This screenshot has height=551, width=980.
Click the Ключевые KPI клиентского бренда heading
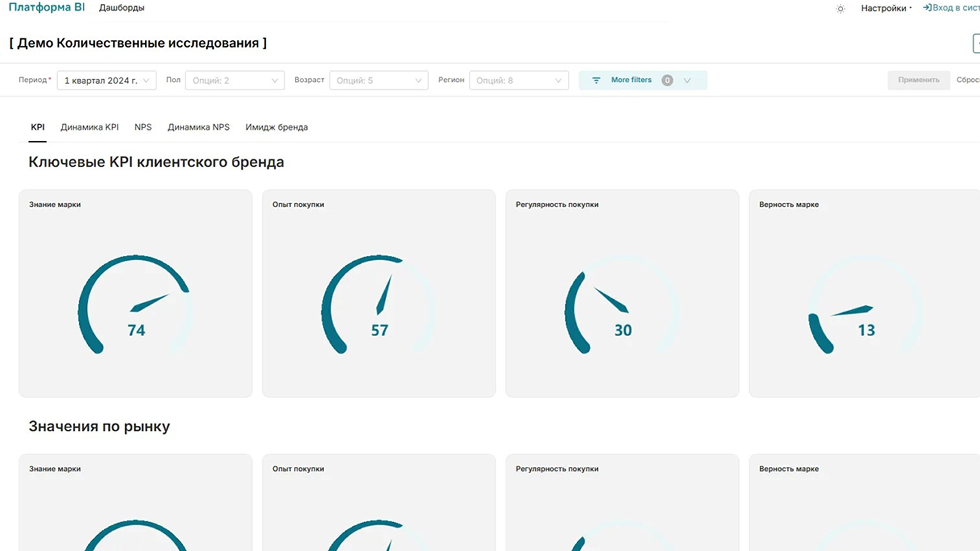tap(156, 162)
